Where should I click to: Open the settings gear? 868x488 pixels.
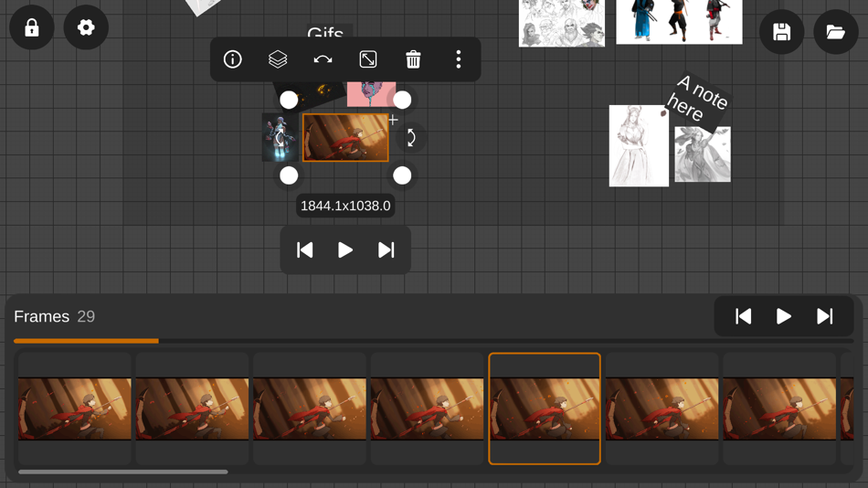[x=86, y=27]
